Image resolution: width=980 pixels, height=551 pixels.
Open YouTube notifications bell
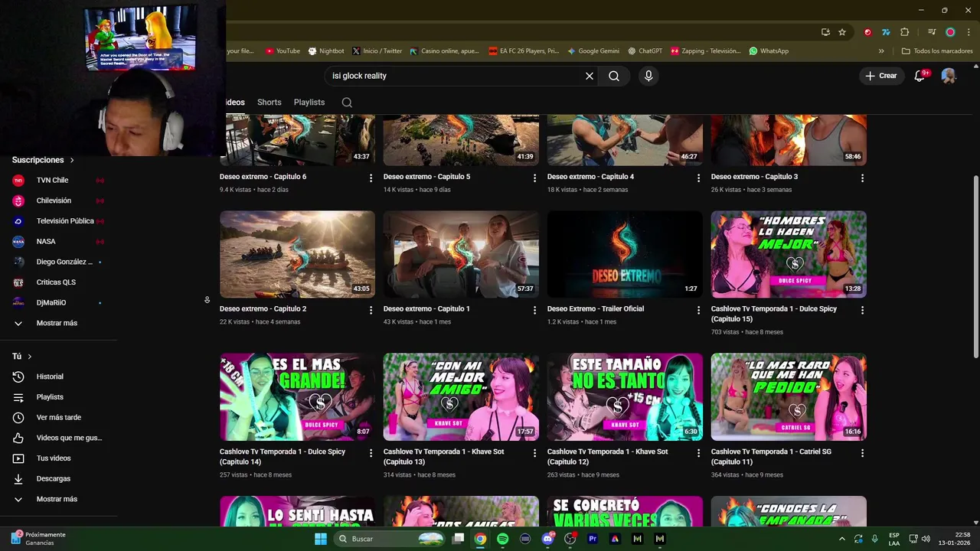[x=920, y=76]
